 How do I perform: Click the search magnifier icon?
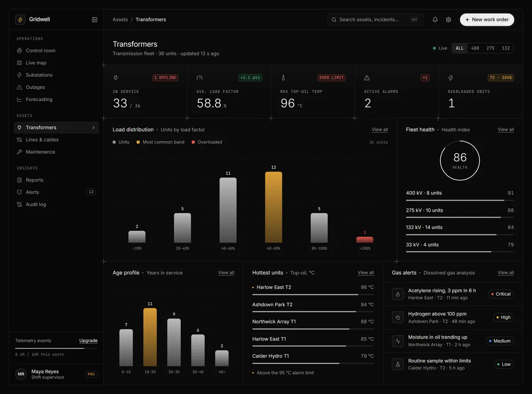click(x=334, y=20)
